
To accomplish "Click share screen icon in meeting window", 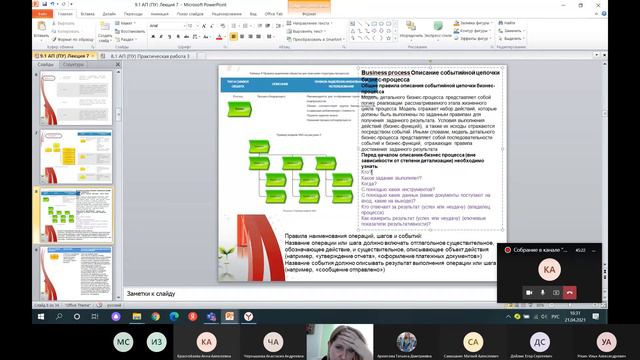I will point(556,293).
